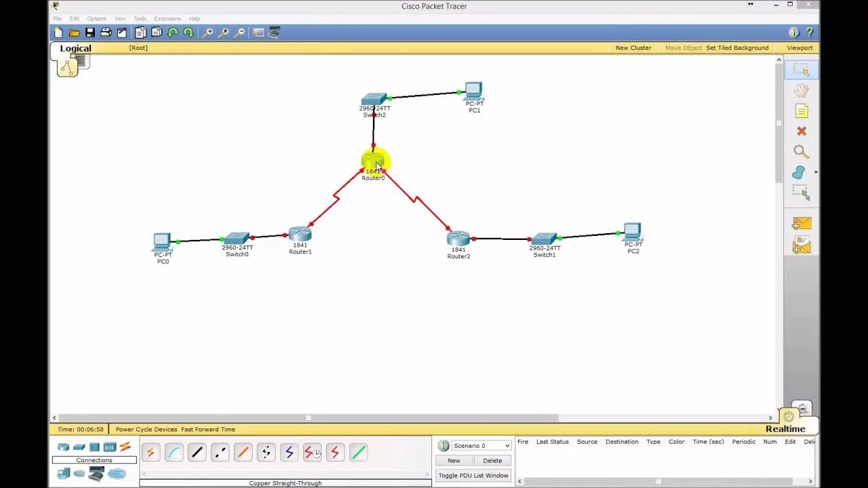Select the Copper Straight-Through cable
Viewport: 868px width, 488px height.
pyautogui.click(x=197, y=452)
